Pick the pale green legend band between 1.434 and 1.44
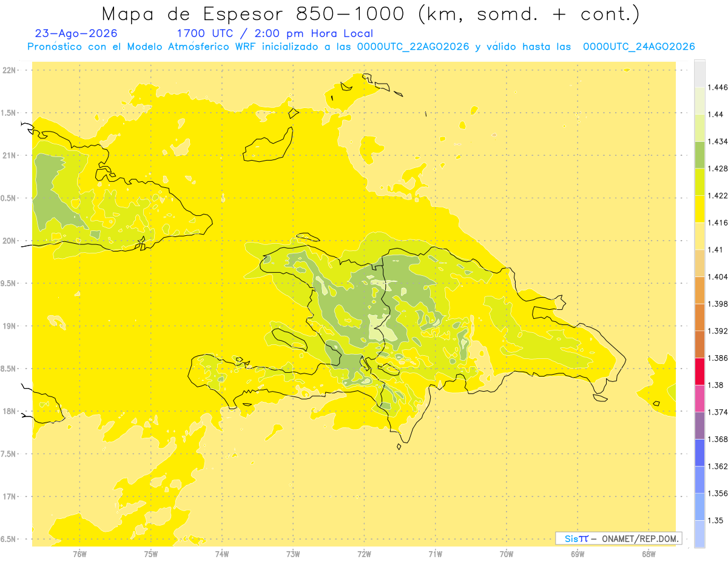The height and width of the screenshot is (562, 728). [x=699, y=128]
